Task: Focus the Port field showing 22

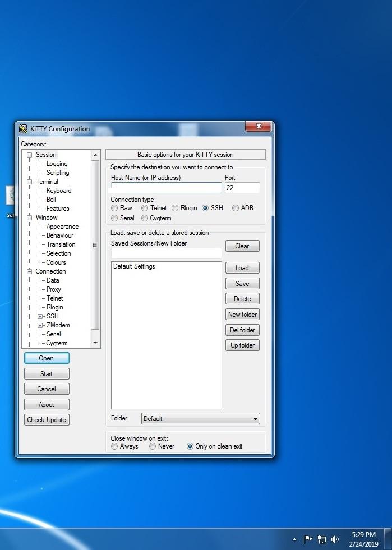Action: click(242, 188)
